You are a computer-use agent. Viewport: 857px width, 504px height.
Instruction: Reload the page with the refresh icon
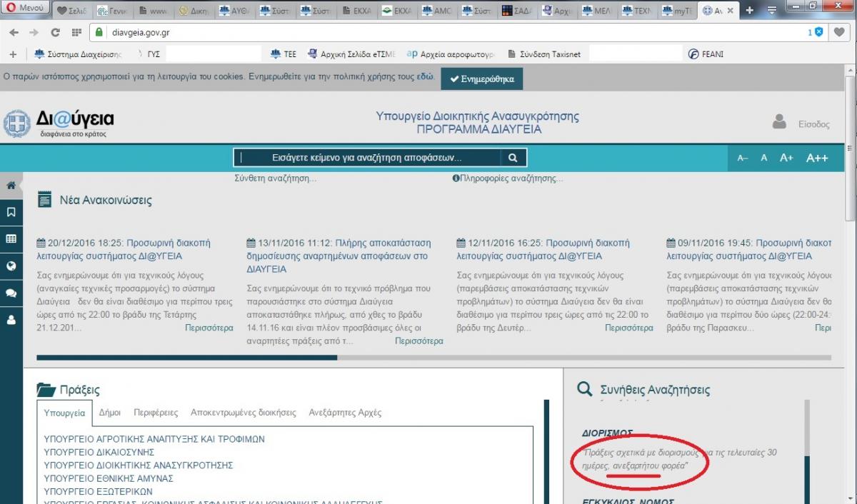pyautogui.click(x=55, y=33)
